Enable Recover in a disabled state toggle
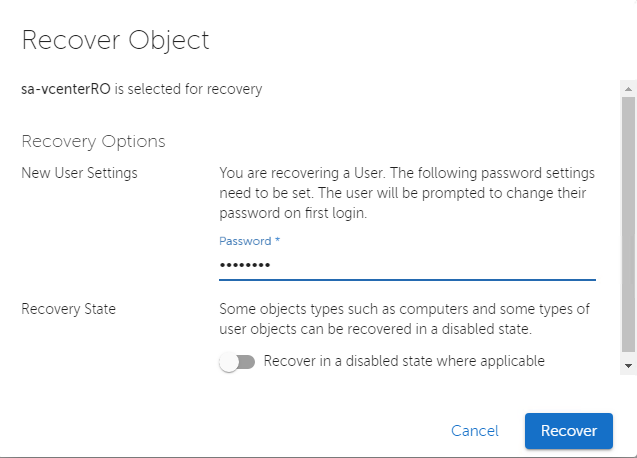This screenshot has height=458, width=637. [x=237, y=362]
